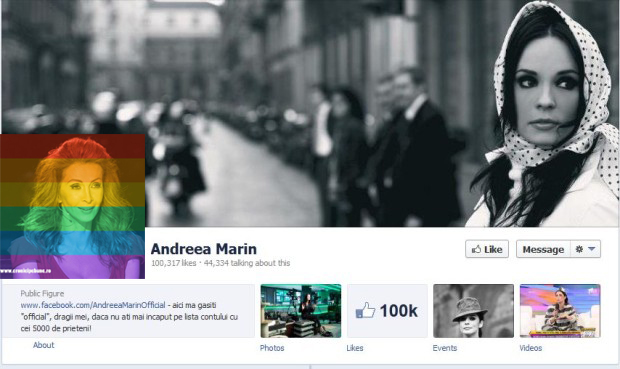Open the 100k Likes box
The width and height of the screenshot is (620, 369).
point(387,311)
